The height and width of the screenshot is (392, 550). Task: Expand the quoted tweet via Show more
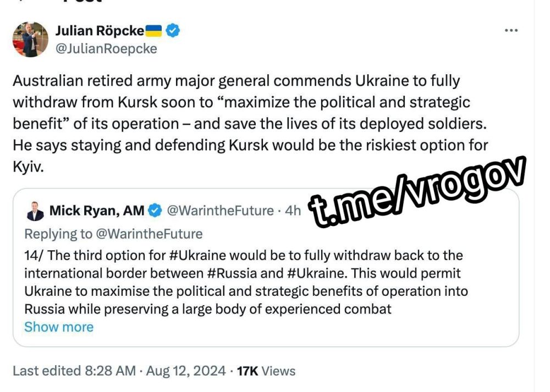click(x=59, y=327)
